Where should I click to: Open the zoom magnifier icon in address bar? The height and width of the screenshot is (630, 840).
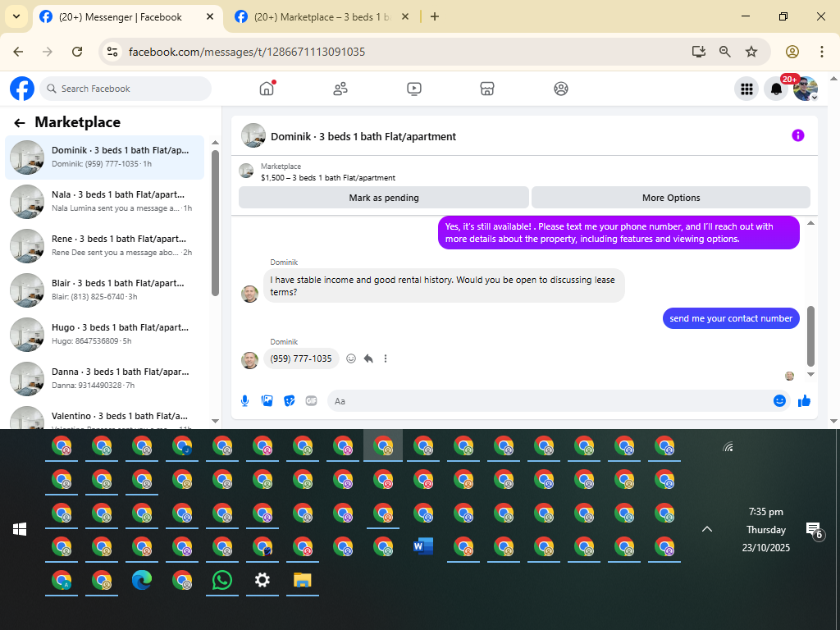725,52
